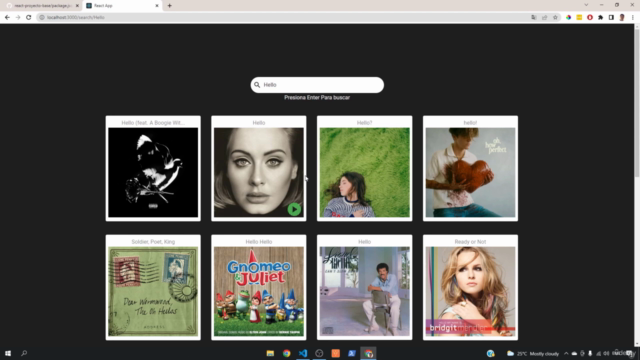This screenshot has height=360, width=640.
Task: Open the color wheel extension
Action: tap(568, 17)
